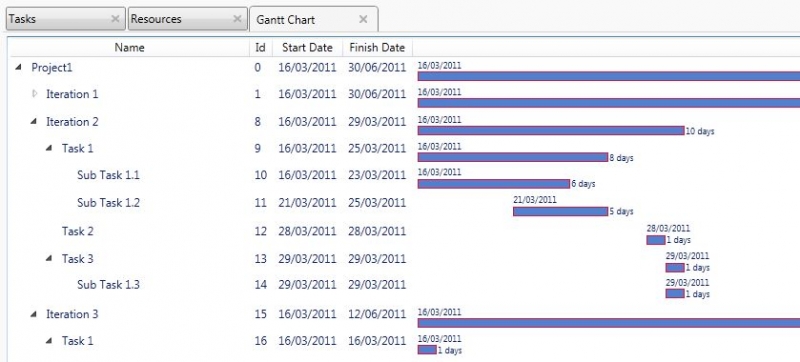
Task: Expand the Iteration 1 node
Action: [x=35, y=94]
